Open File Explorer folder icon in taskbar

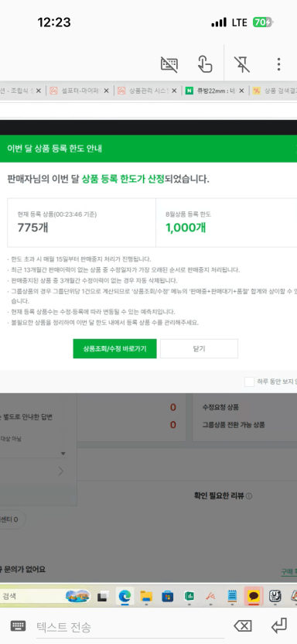(146, 595)
